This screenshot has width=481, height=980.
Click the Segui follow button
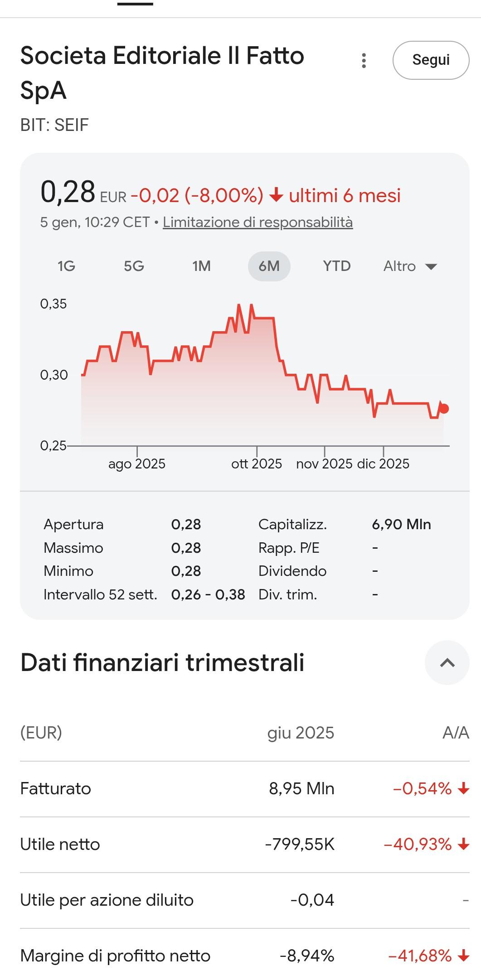coord(431,60)
